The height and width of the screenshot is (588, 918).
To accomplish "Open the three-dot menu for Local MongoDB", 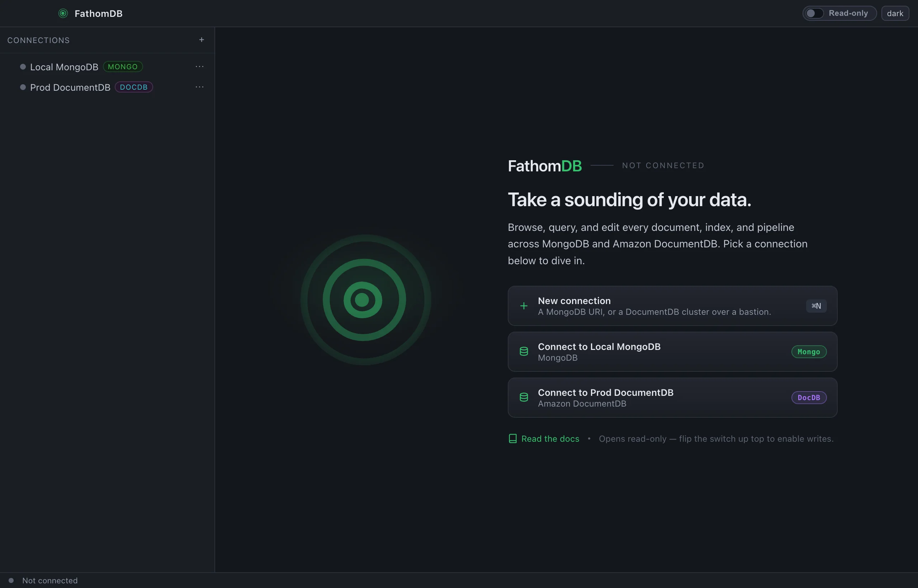I will click(199, 66).
